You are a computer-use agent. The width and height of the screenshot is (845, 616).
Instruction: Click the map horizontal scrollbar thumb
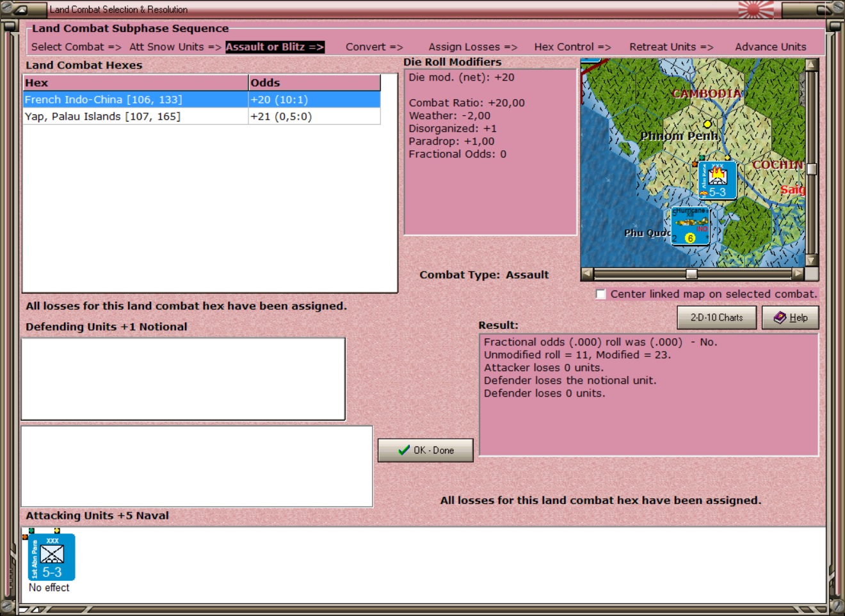691,274
